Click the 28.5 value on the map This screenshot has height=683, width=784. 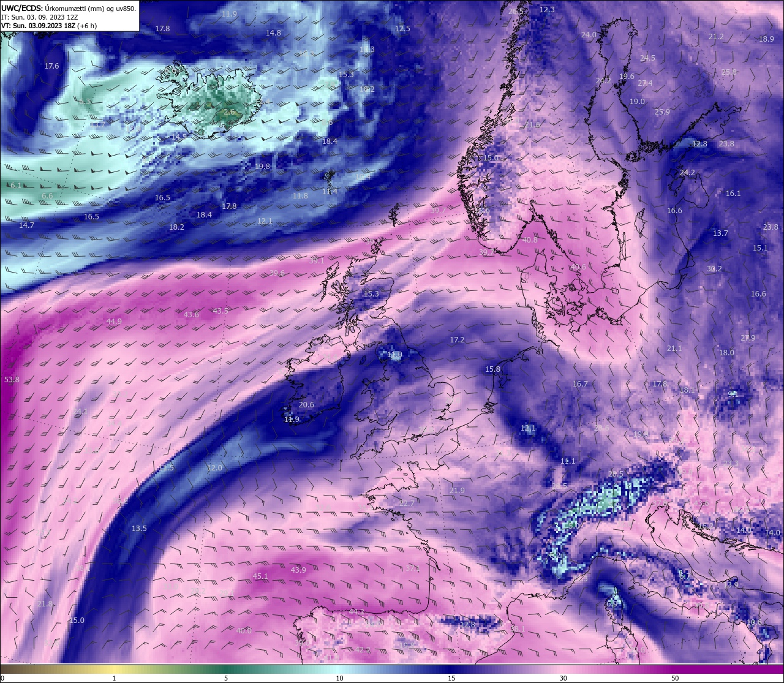616,474
